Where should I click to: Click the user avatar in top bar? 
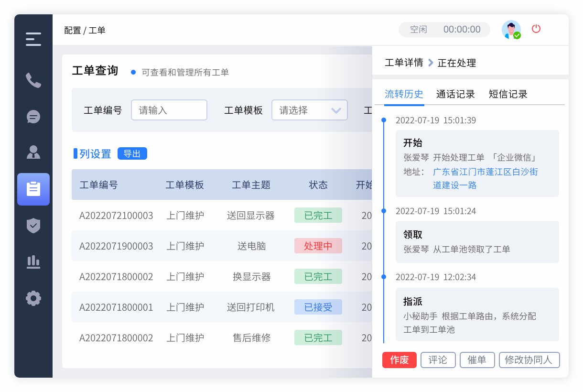tap(511, 29)
